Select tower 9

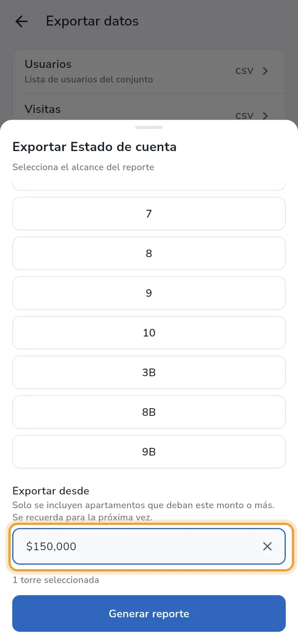click(149, 293)
